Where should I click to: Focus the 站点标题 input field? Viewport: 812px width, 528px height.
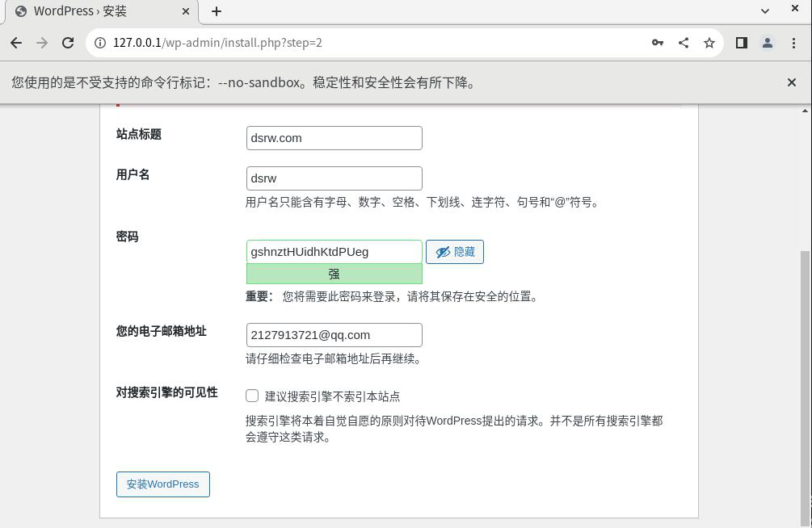(x=334, y=138)
